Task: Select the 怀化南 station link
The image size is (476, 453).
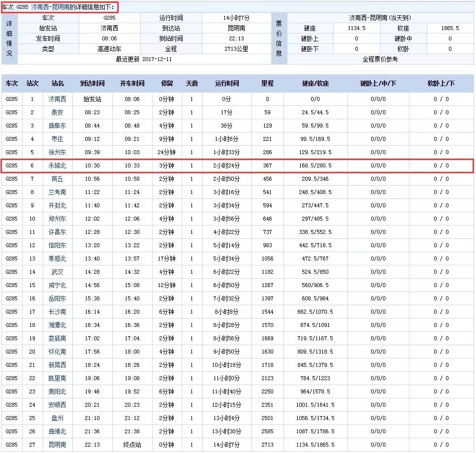Action: coord(58,352)
